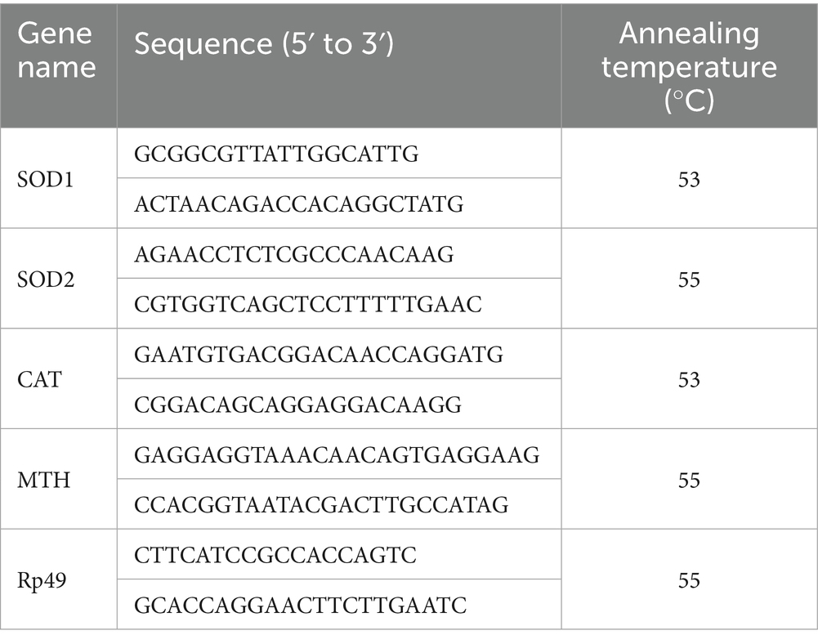818x644 pixels.
Task: Click the sequence GCACCAGGAACTTCTTGAATC
Action: point(301,606)
